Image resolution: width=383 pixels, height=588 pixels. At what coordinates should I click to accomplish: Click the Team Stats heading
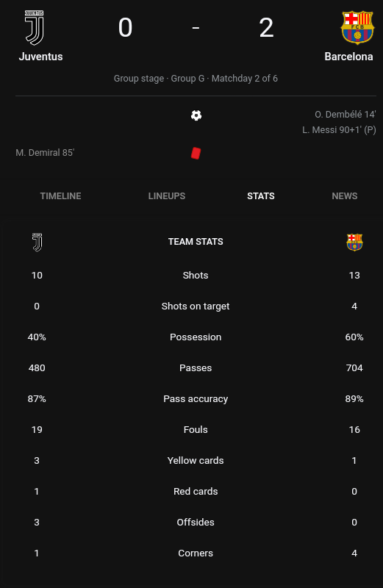(196, 242)
